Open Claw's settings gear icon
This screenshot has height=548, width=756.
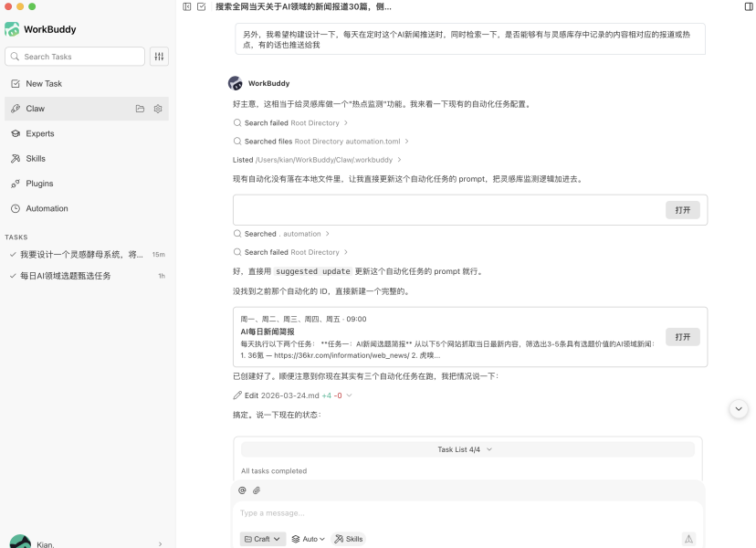157,108
